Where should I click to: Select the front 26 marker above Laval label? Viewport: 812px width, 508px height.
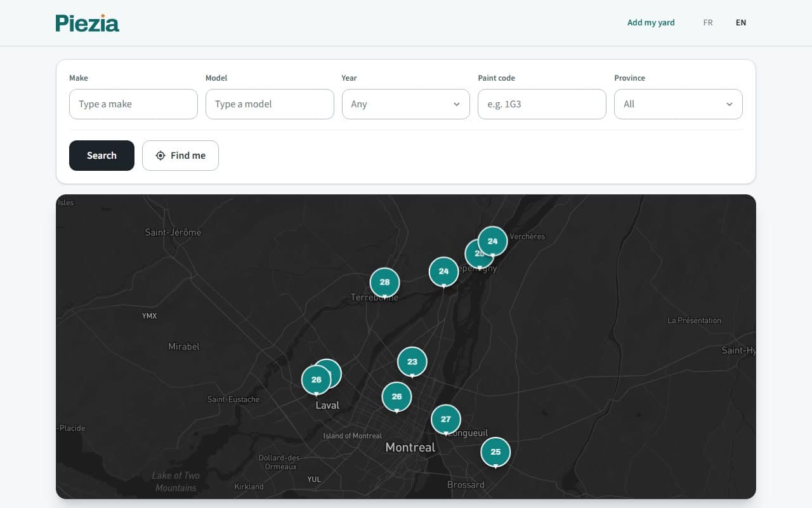coord(316,380)
